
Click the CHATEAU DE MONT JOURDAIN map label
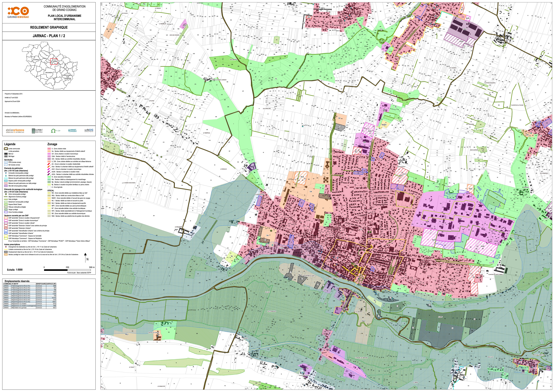coord(219,80)
